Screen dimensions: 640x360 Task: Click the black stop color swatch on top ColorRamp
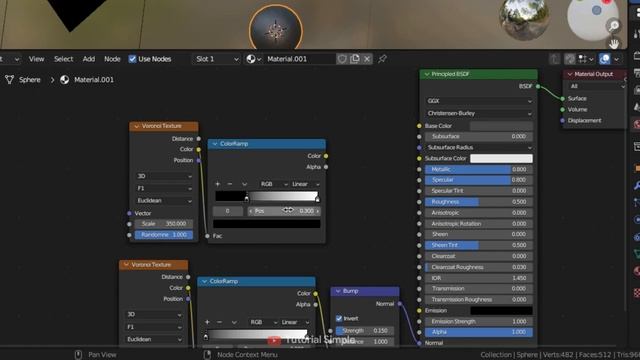pos(267,224)
